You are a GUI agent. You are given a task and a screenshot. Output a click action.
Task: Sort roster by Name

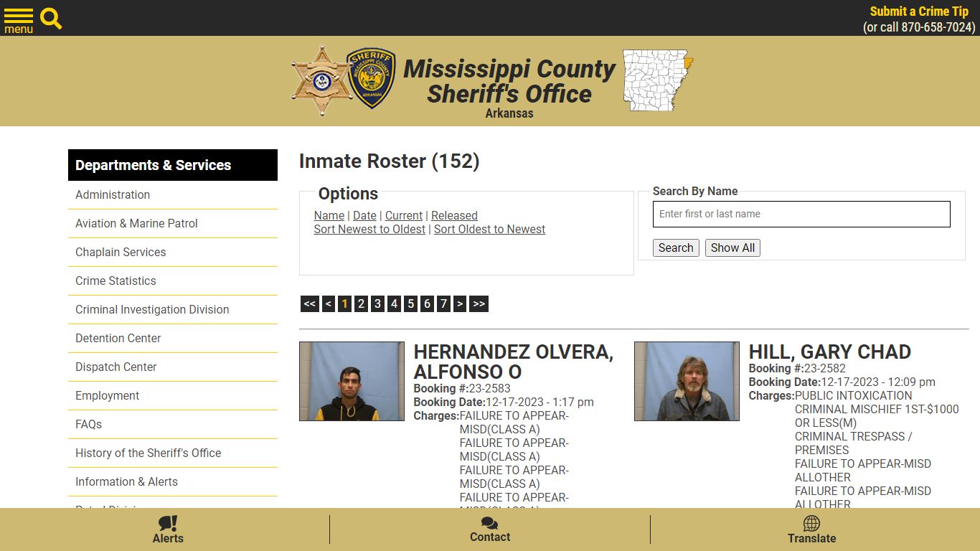pyautogui.click(x=329, y=215)
